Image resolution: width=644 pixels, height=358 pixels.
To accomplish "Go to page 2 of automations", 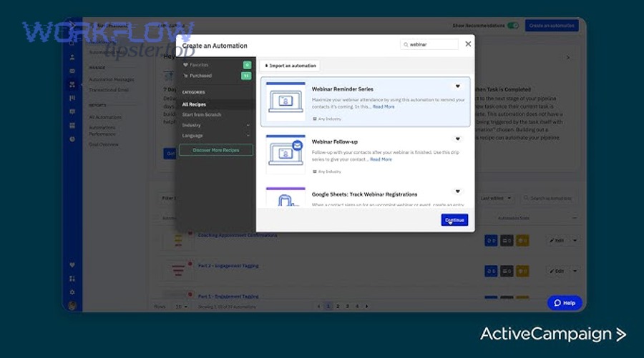I will click(x=338, y=307).
